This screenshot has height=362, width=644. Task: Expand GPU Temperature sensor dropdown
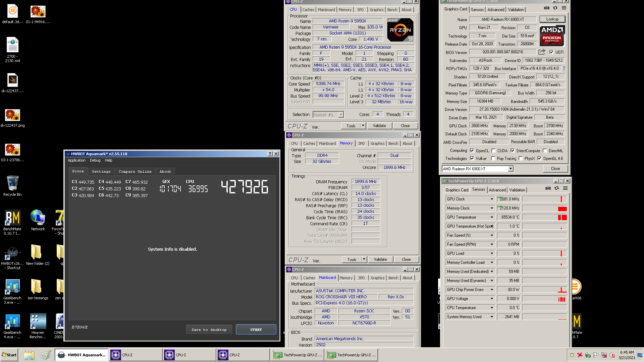pyautogui.click(x=492, y=217)
